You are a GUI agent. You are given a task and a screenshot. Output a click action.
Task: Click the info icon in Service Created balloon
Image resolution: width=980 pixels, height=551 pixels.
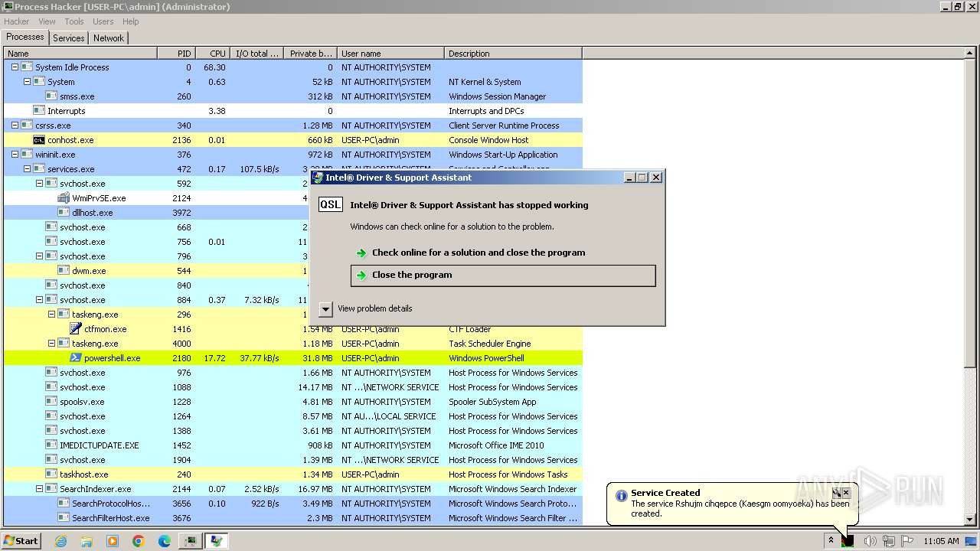click(621, 496)
